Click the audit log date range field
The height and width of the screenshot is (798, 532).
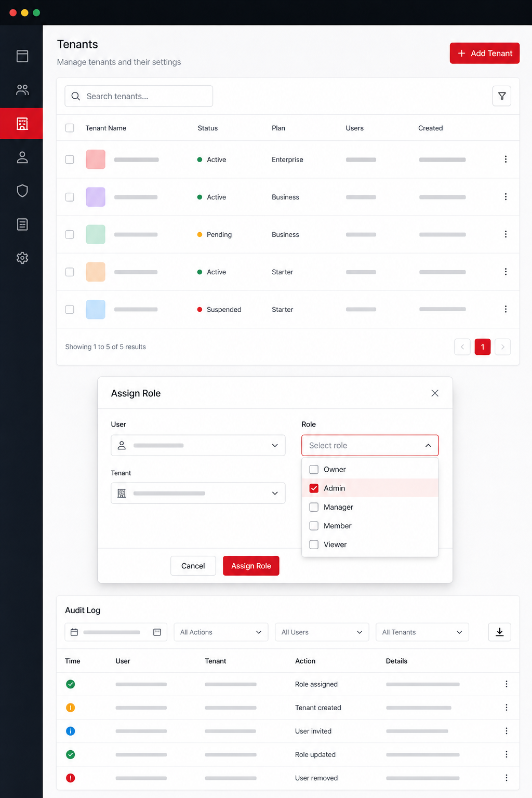point(116,632)
